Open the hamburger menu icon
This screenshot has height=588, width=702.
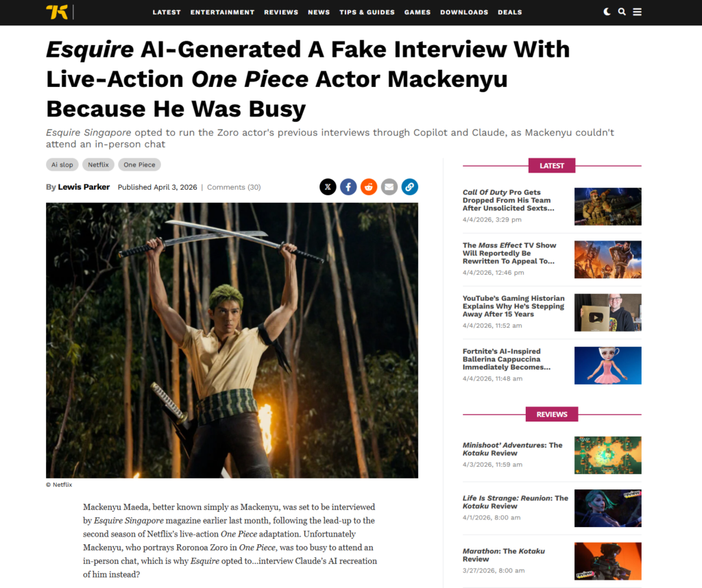click(x=637, y=12)
